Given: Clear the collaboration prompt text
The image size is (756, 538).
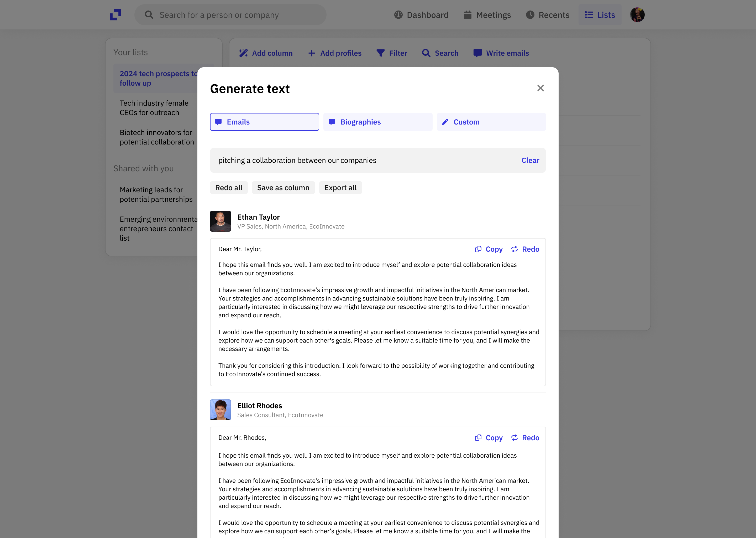Looking at the screenshot, I should tap(530, 160).
